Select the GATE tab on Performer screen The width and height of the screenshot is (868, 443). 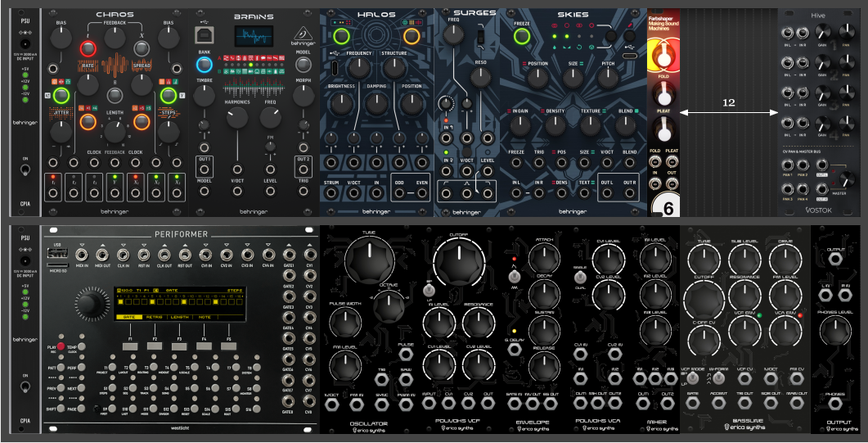click(129, 317)
